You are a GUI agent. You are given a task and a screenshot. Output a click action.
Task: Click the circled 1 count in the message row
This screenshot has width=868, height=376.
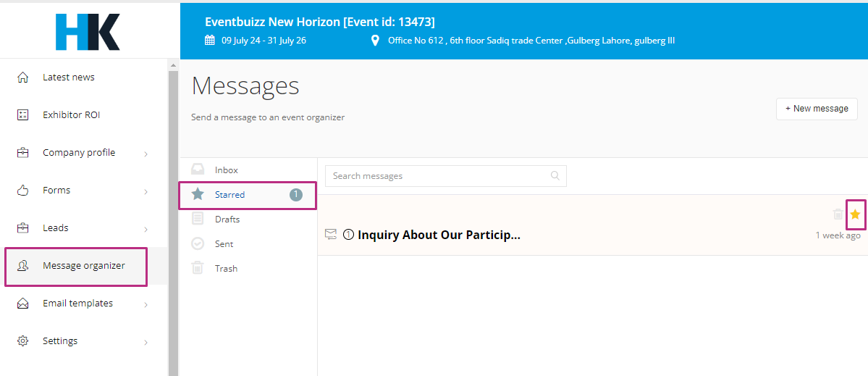click(x=348, y=235)
